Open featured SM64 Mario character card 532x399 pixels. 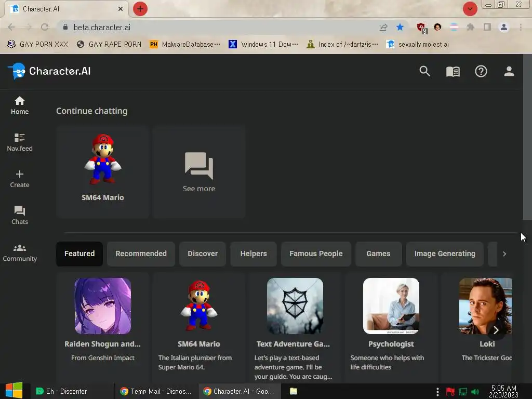coord(199,327)
